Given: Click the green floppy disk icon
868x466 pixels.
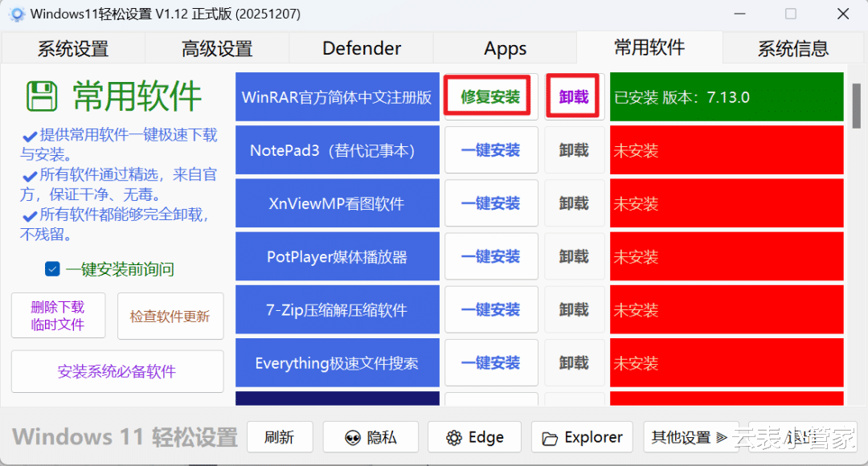Looking at the screenshot, I should pyautogui.click(x=42, y=96).
